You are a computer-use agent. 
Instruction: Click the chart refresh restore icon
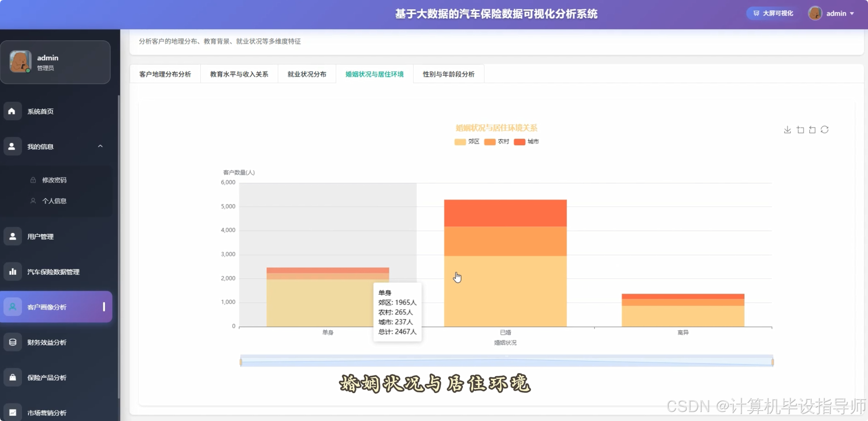(825, 130)
